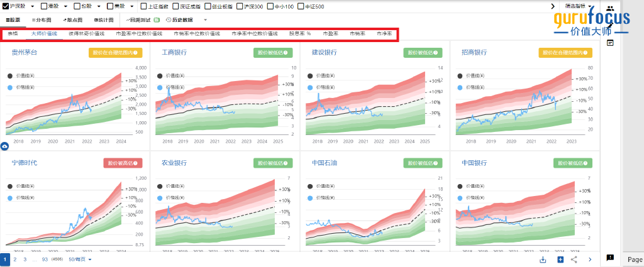
Task: Open the 建设银行 stock link
Action: (325, 53)
